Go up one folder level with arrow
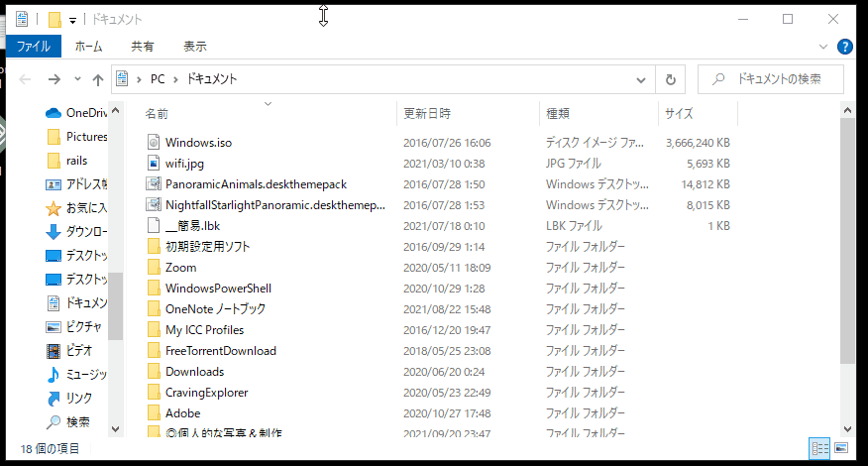The width and height of the screenshot is (868, 466). click(x=98, y=79)
